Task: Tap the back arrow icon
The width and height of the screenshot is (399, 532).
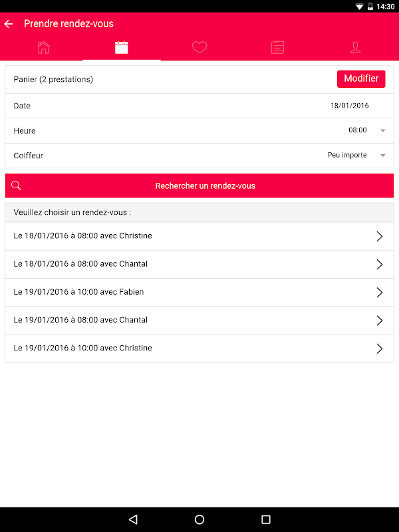Action: [9, 24]
